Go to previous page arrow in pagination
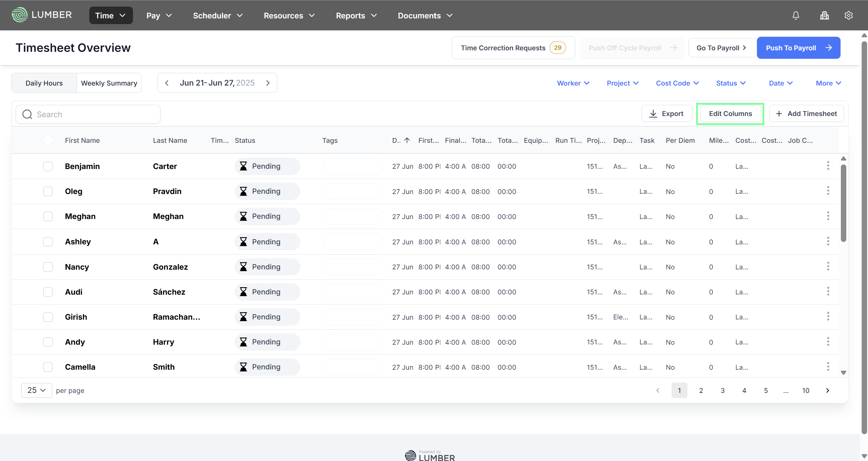The width and height of the screenshot is (868, 461). coord(657,390)
